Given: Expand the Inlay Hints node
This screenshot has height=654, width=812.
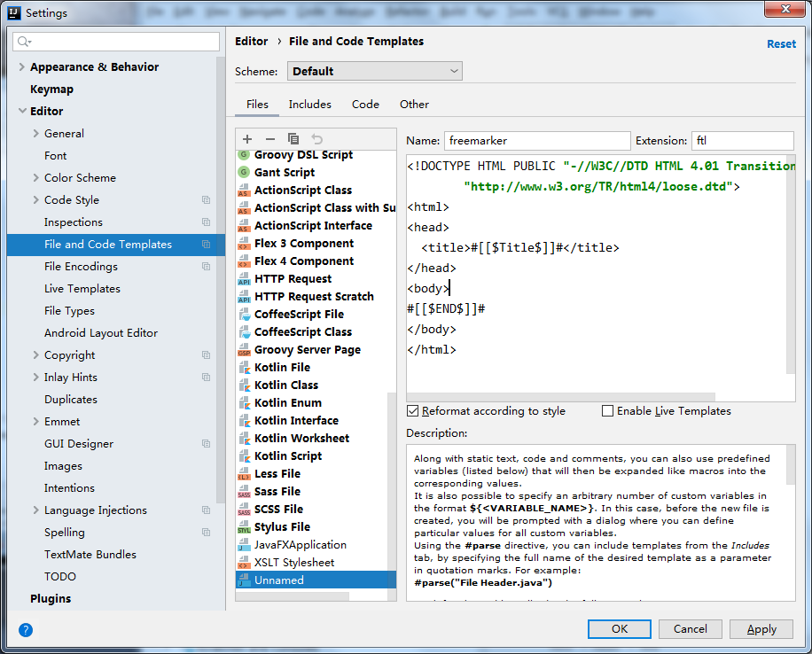Looking at the screenshot, I should (35, 377).
